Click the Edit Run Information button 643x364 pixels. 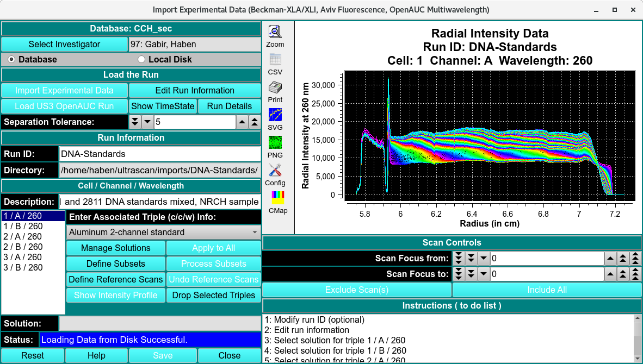[x=195, y=90]
